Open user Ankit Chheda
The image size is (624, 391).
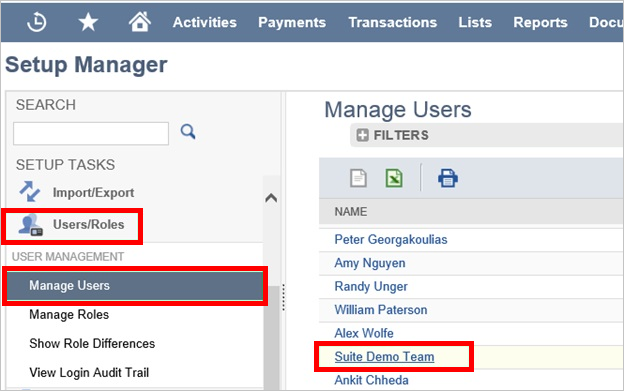click(371, 380)
